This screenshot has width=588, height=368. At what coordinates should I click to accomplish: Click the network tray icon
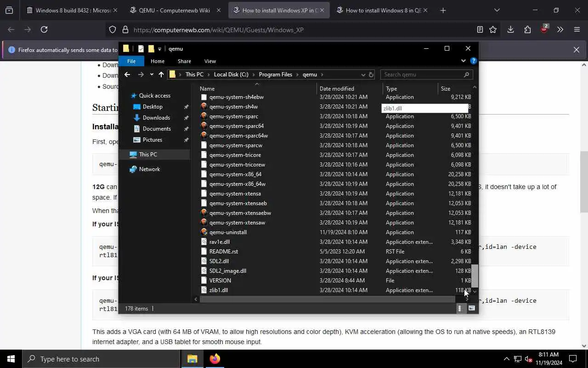[518, 359]
